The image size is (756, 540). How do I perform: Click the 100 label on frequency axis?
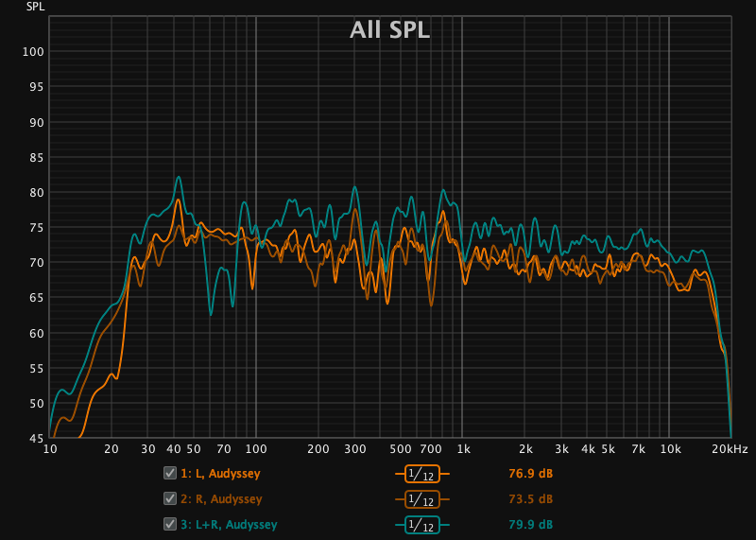[256, 448]
